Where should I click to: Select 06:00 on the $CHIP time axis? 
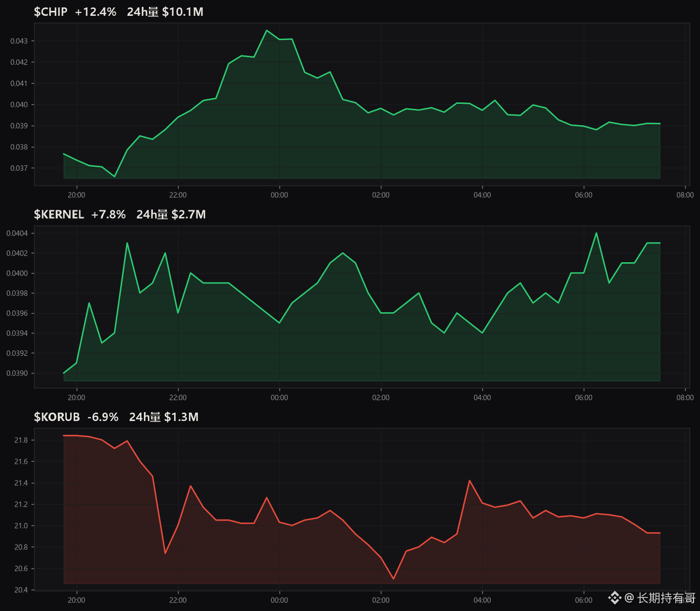[584, 195]
